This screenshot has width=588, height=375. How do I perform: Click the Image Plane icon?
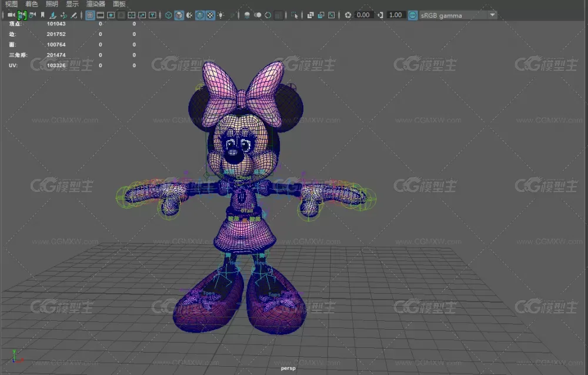click(x=53, y=15)
